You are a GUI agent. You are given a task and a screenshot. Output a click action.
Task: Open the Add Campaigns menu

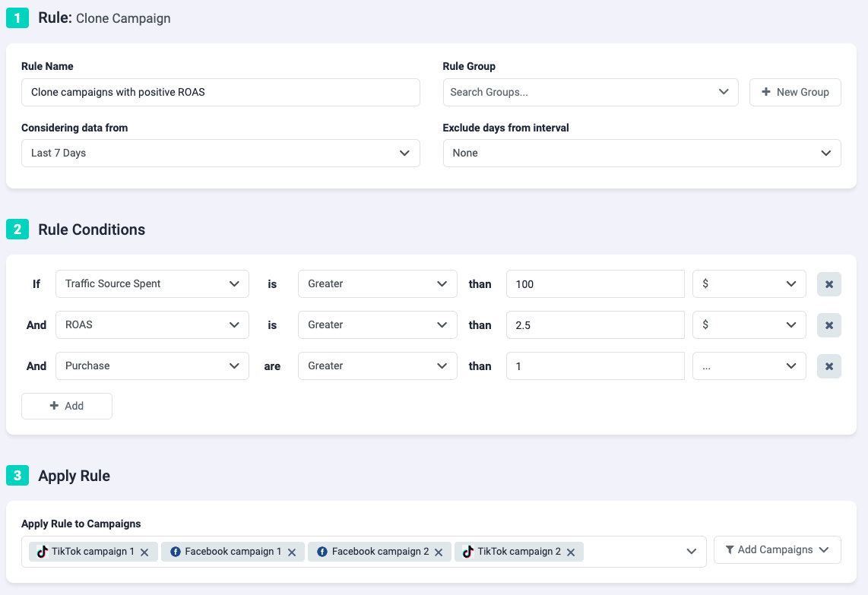[777, 549]
